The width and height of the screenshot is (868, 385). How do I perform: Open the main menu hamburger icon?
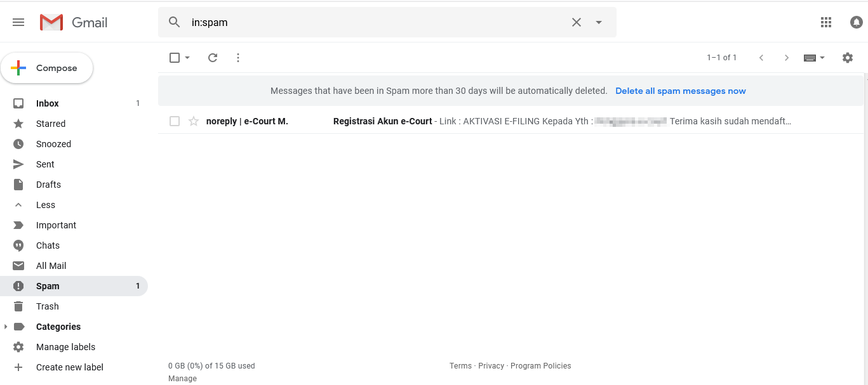[x=18, y=22]
